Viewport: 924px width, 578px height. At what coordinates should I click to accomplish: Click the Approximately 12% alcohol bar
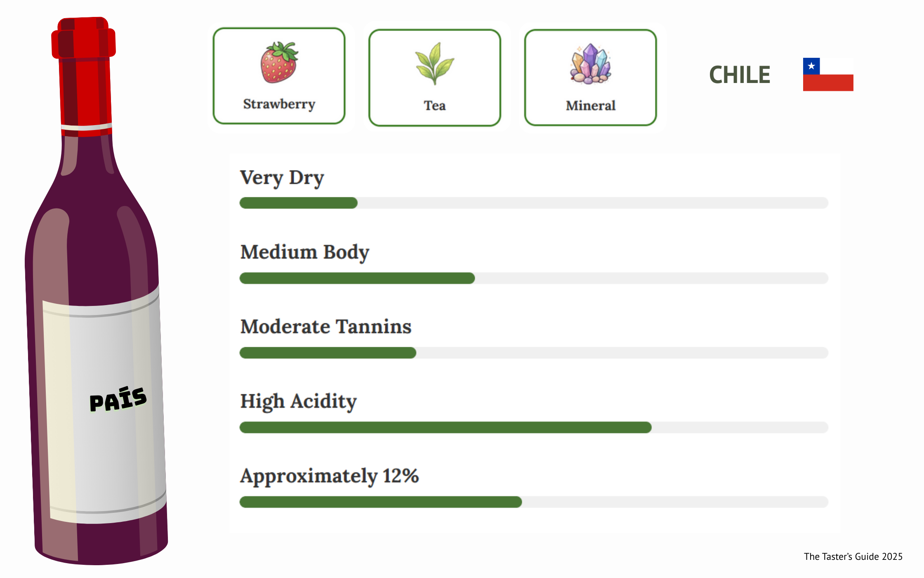(x=533, y=502)
